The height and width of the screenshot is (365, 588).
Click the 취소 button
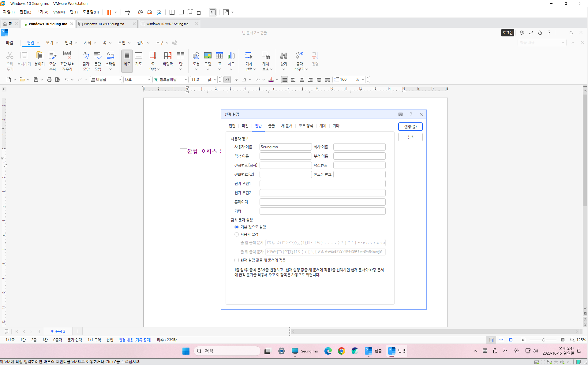[x=410, y=137]
